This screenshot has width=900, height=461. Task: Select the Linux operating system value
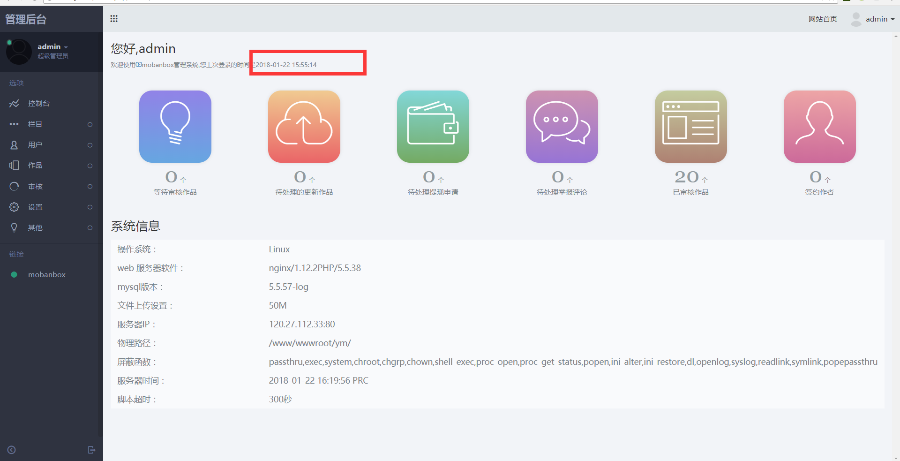[x=279, y=249]
